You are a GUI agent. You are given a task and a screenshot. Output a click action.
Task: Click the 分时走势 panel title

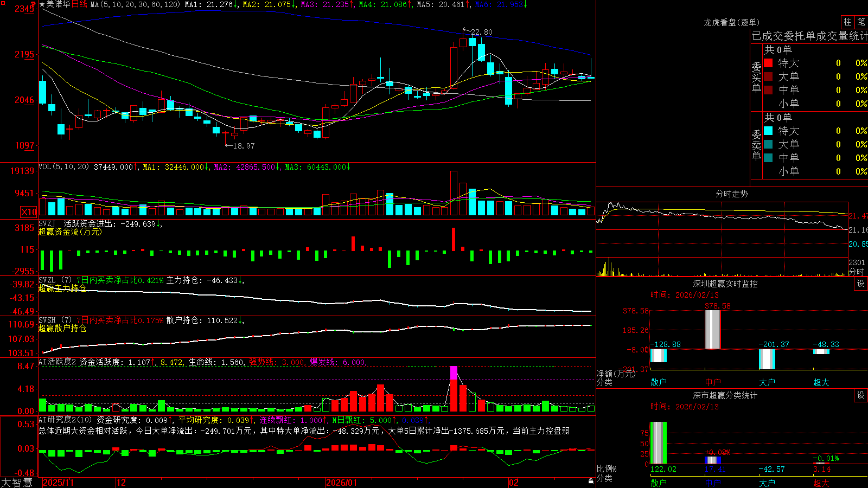[x=731, y=194]
